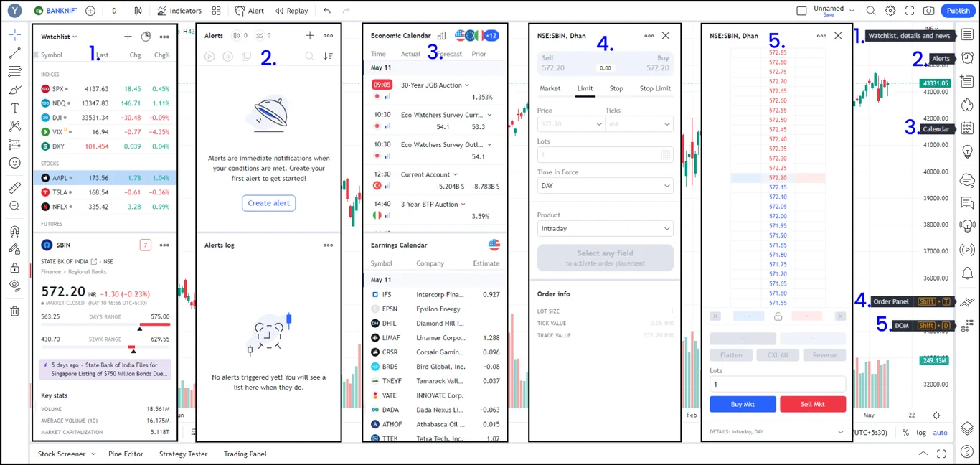This screenshot has height=465, width=980.
Task: Expand the Current Account calendar event
Action: click(x=456, y=174)
